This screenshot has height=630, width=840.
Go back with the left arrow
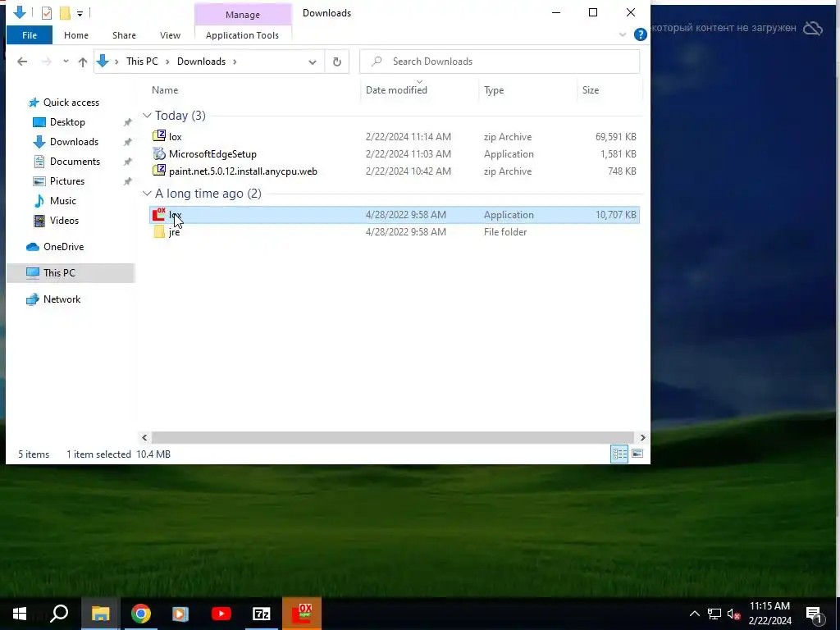tap(22, 62)
